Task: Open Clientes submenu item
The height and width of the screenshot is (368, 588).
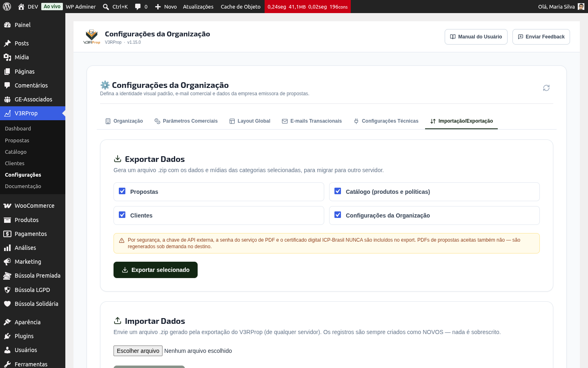Action: point(15,163)
